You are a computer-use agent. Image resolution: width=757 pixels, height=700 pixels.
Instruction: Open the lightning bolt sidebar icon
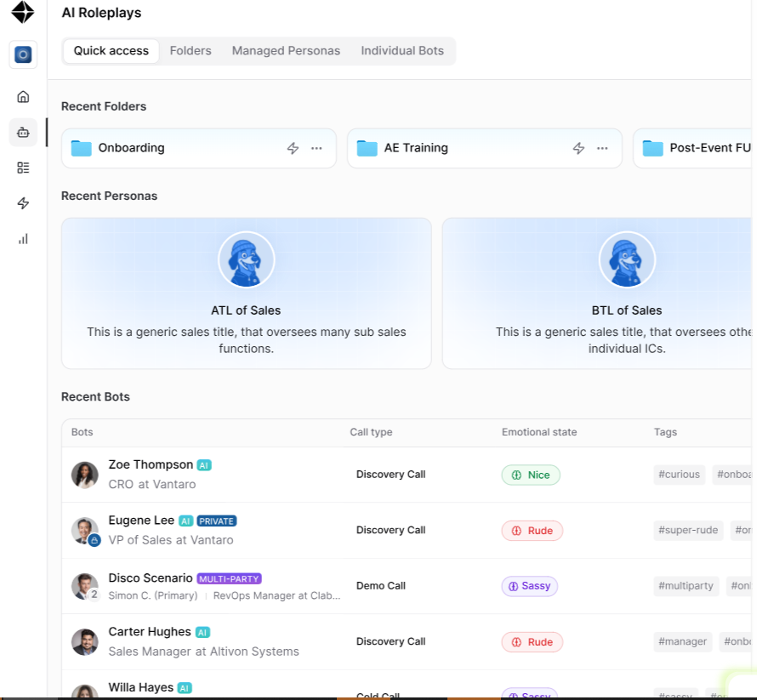coord(23,203)
